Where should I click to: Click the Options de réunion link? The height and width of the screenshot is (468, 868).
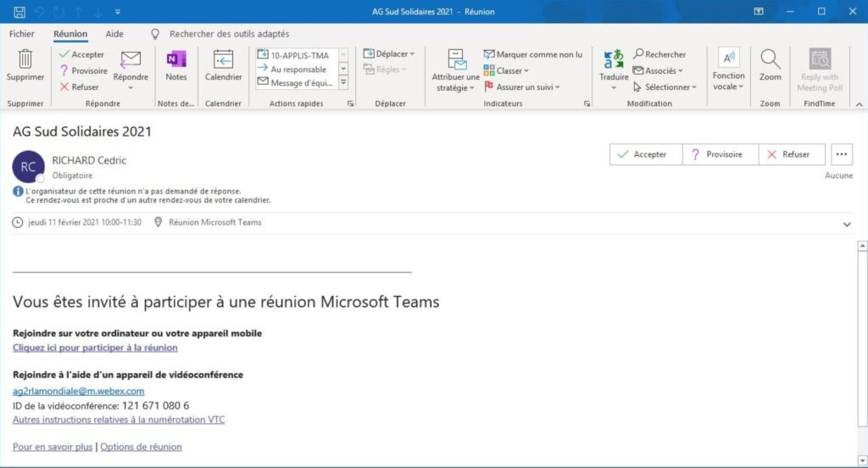click(x=141, y=447)
